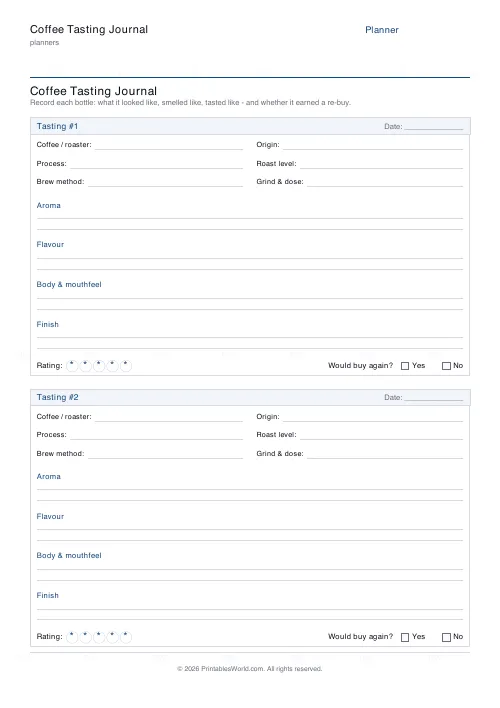500x708 pixels.
Task: Tick No checkbox in Tasting #2
Action: (x=446, y=637)
